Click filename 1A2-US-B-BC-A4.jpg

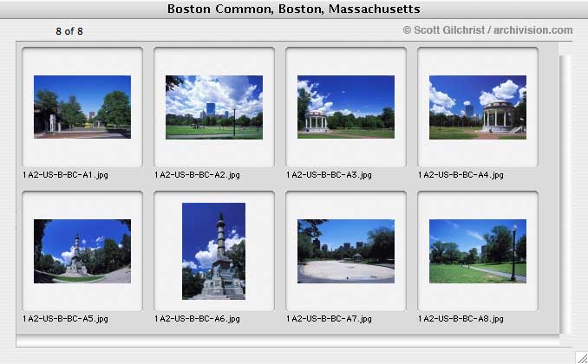[x=461, y=175]
